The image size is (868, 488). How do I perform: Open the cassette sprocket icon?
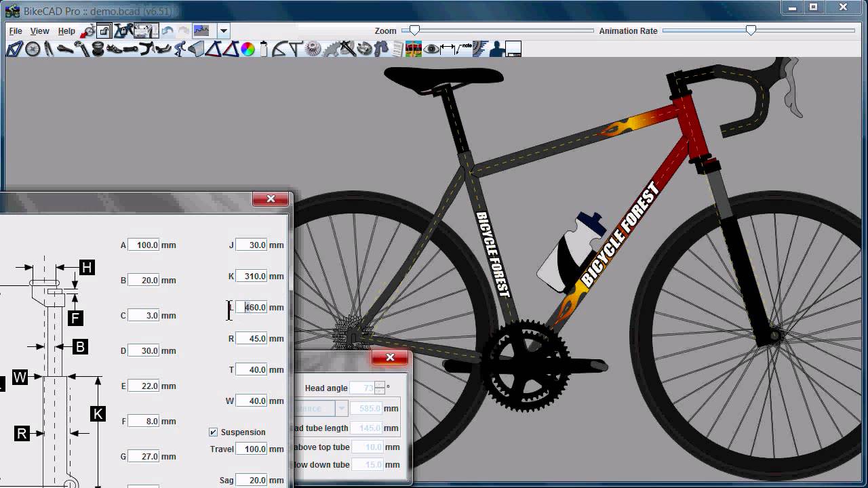(x=313, y=49)
